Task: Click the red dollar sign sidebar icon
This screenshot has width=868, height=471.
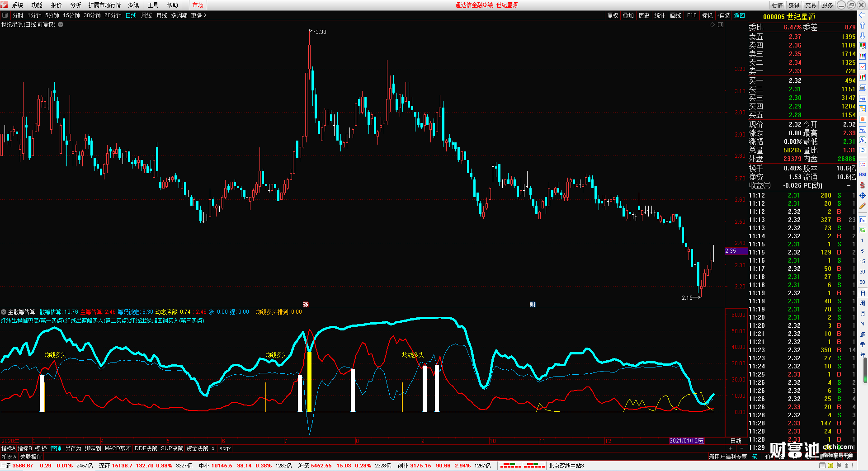Action: click(863, 185)
